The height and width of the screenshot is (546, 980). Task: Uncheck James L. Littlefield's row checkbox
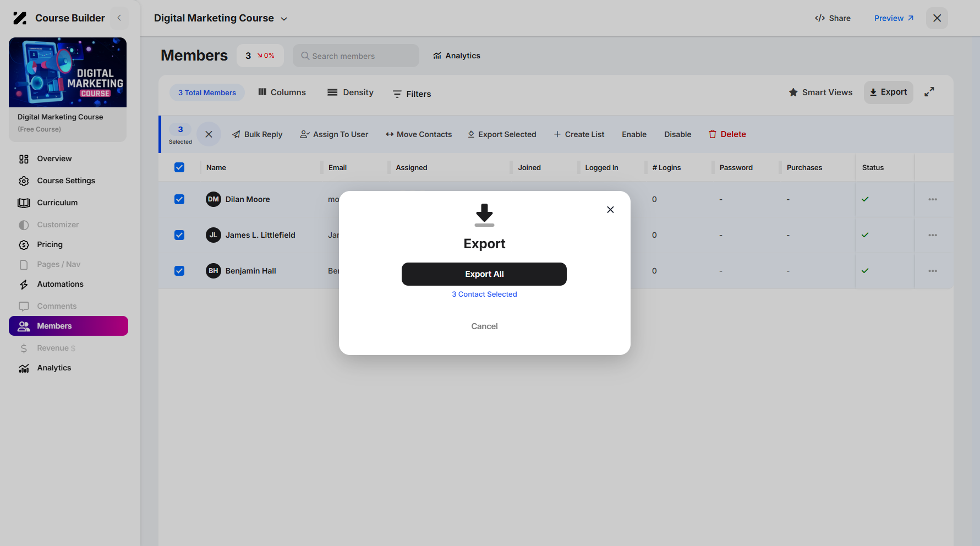(179, 235)
